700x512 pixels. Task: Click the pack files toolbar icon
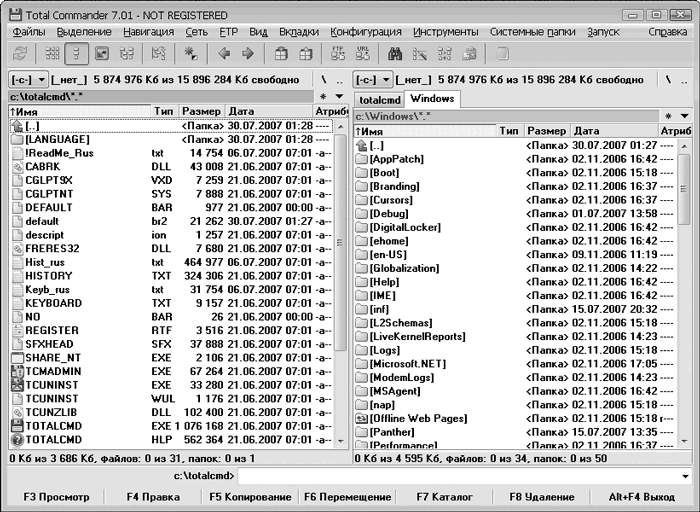(x=281, y=54)
